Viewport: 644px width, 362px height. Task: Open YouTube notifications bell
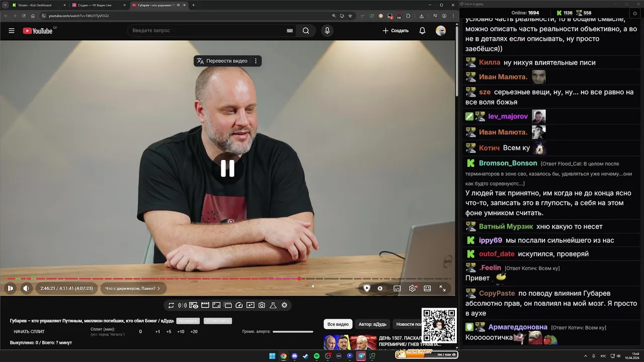[x=422, y=31]
